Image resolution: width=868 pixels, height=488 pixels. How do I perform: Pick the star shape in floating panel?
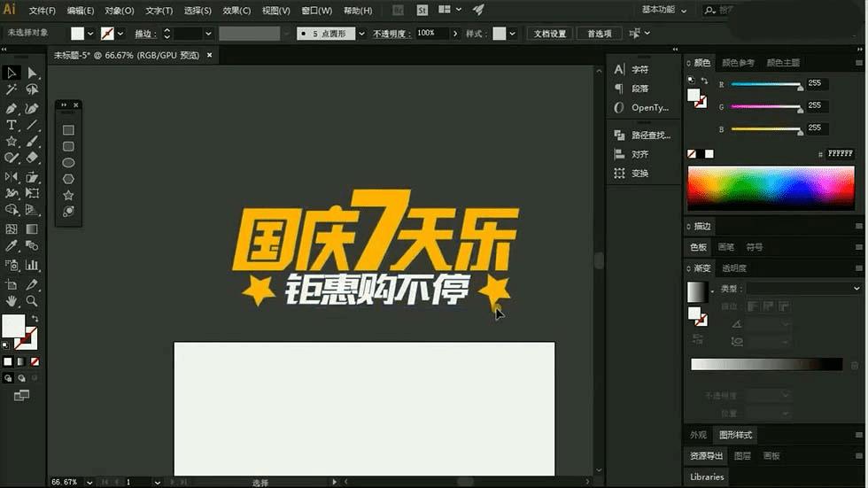click(68, 195)
